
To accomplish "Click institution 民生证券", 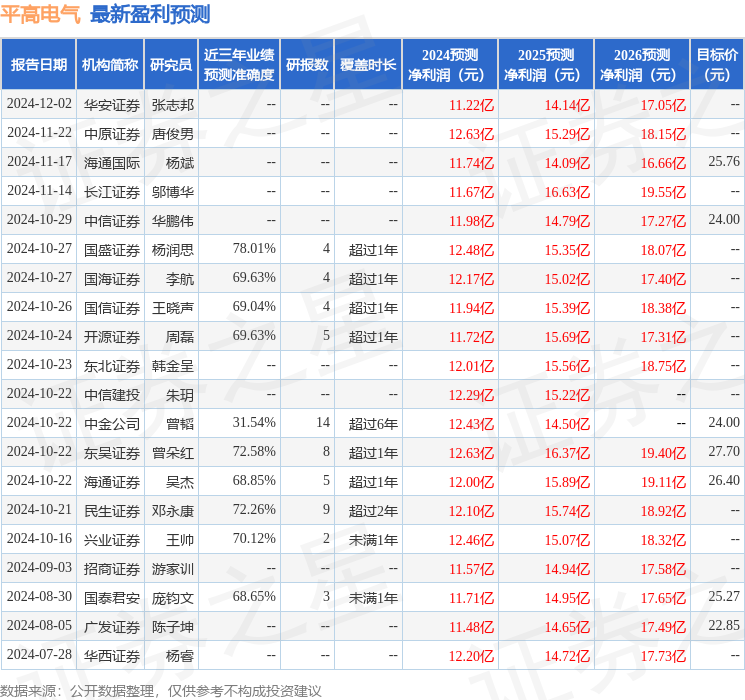I will point(112,510).
